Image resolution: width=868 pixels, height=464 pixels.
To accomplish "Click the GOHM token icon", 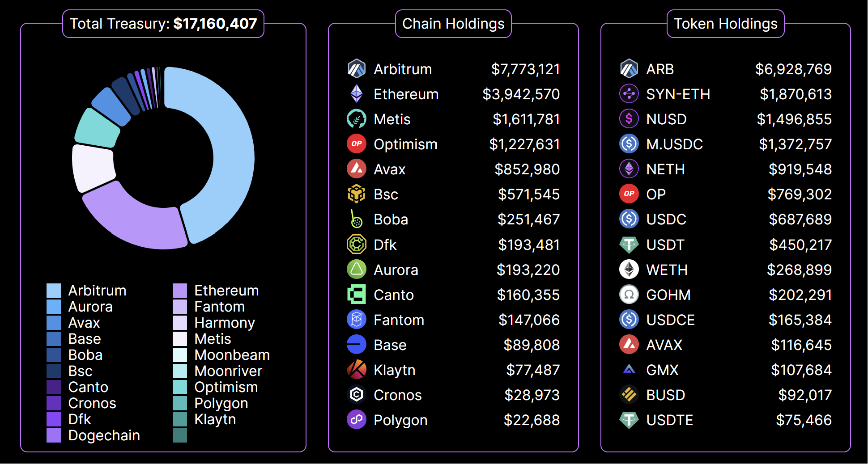I will 629,295.
